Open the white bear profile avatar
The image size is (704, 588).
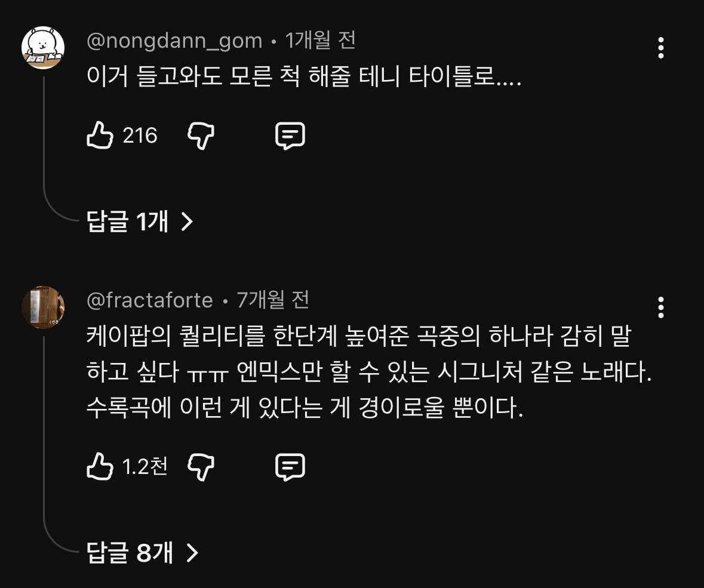43,48
